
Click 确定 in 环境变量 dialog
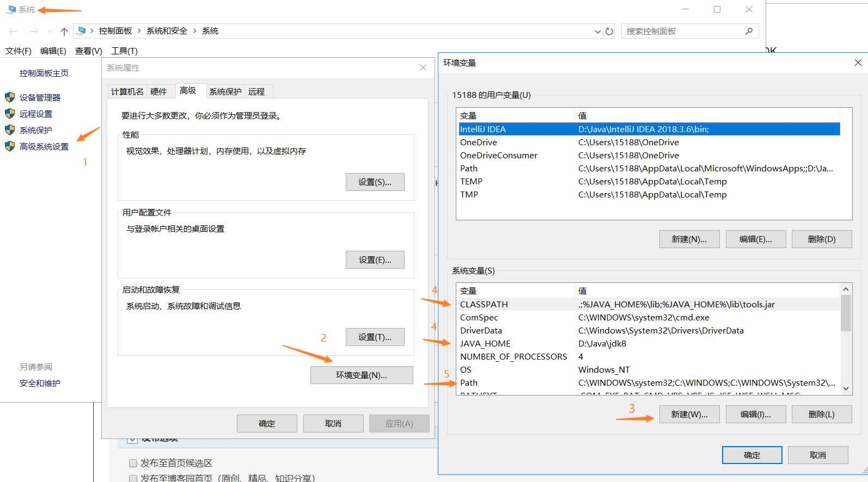point(752,455)
